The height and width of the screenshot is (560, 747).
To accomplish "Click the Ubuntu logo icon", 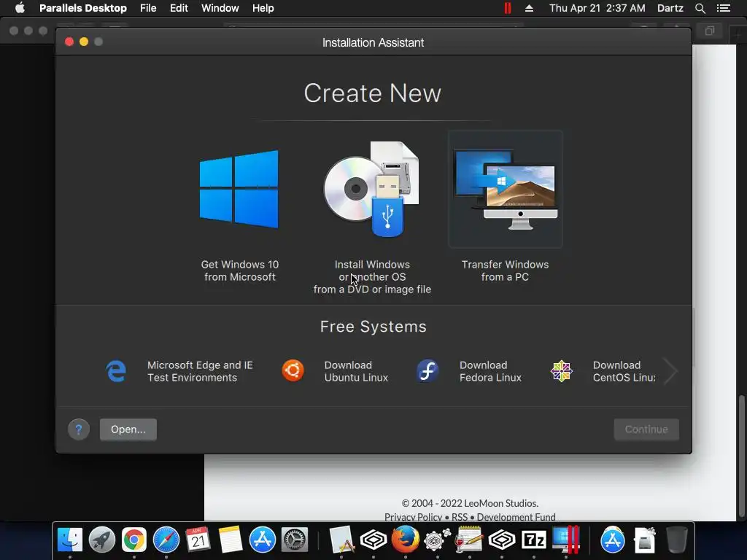I will 293,371.
